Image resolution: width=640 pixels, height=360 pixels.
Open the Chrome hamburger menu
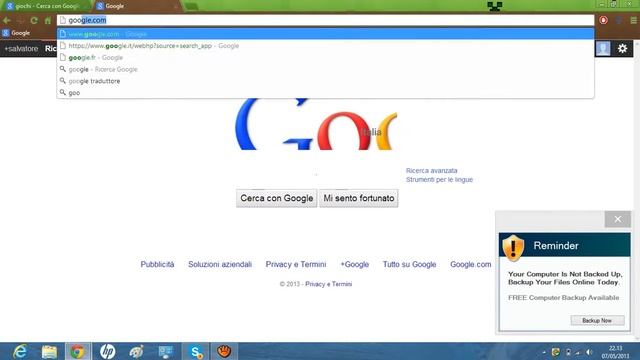coord(633,20)
